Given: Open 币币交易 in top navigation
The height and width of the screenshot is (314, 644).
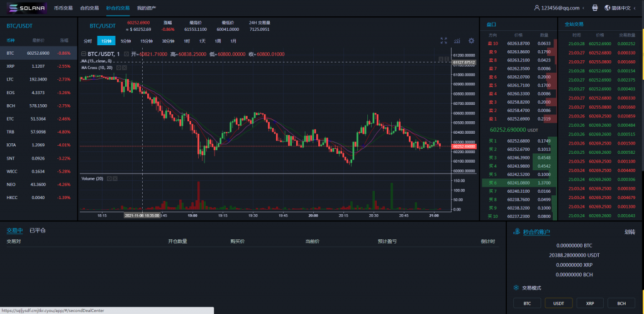Looking at the screenshot, I should [63, 8].
